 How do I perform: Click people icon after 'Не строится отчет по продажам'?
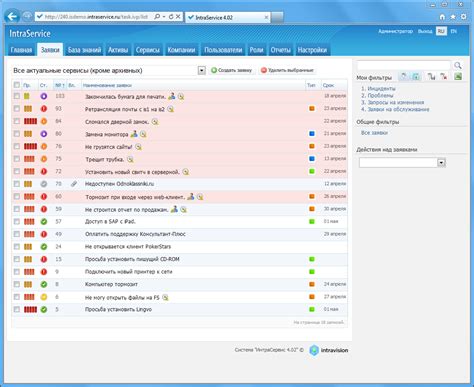pos(174,209)
